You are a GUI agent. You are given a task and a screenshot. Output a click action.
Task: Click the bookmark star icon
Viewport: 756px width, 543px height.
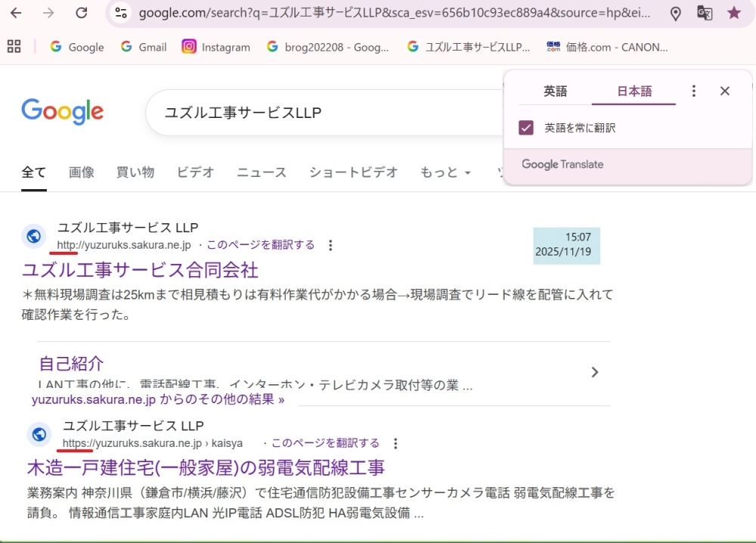(x=733, y=13)
